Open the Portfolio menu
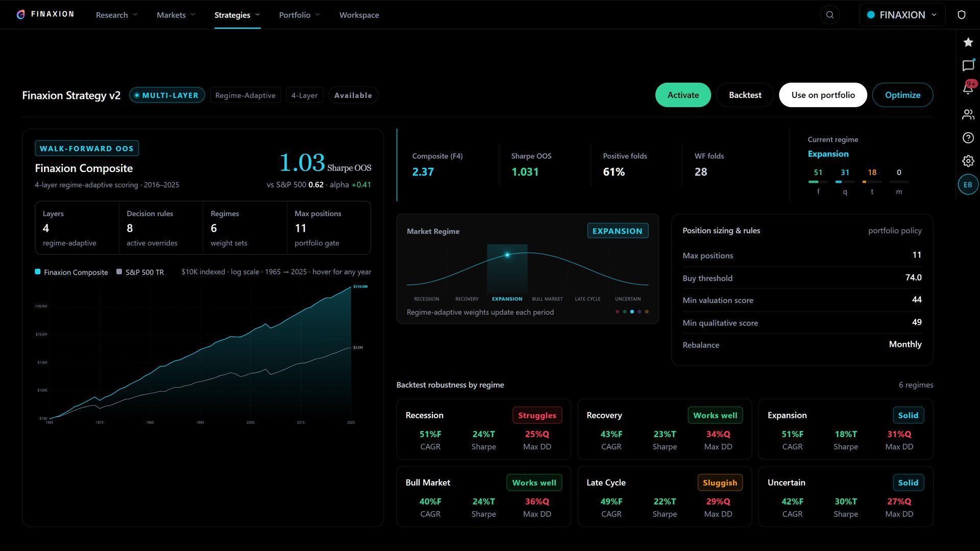980x551 pixels. [299, 15]
